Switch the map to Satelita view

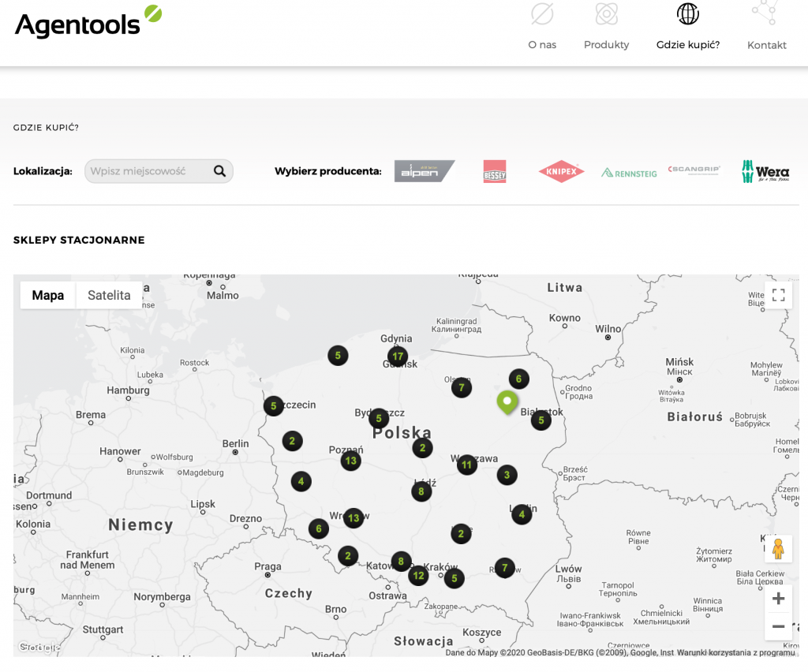109,295
